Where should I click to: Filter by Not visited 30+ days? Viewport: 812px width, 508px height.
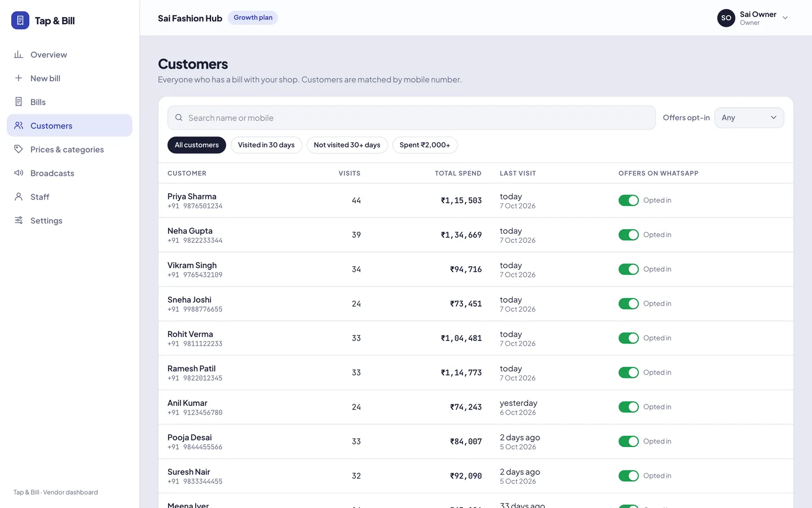click(347, 145)
